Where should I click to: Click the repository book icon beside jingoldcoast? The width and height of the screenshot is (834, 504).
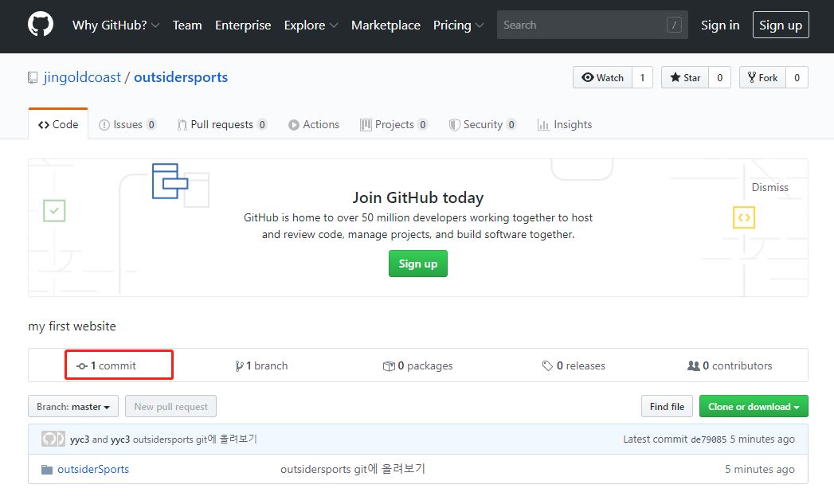(x=33, y=77)
